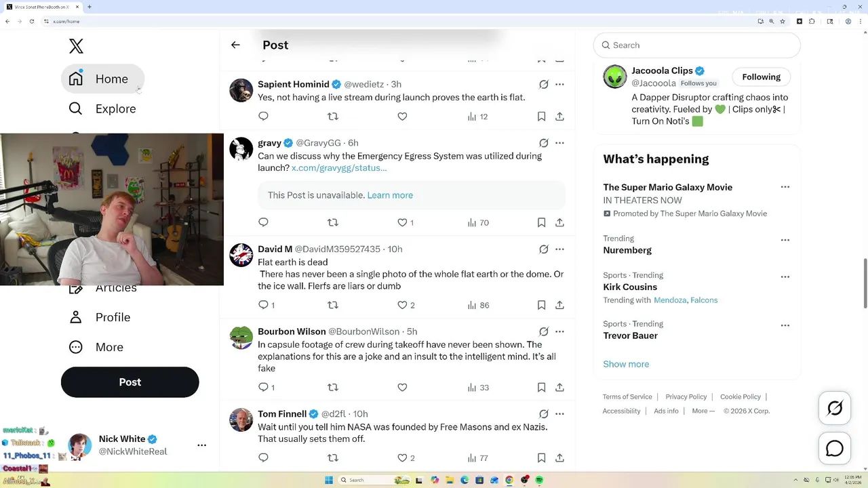Open the Grok floating button
868x488 pixels.
click(835, 408)
